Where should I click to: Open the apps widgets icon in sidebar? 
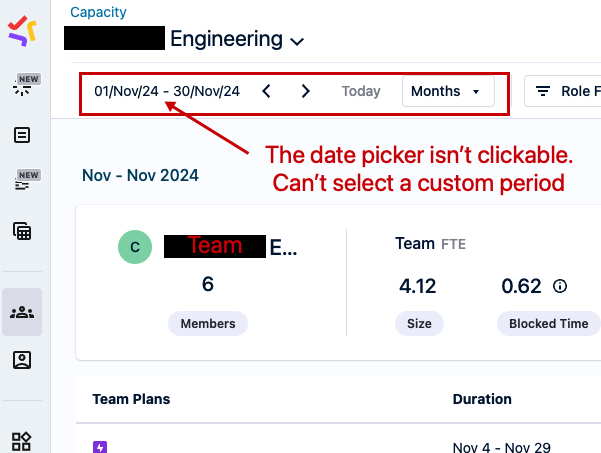click(22, 440)
